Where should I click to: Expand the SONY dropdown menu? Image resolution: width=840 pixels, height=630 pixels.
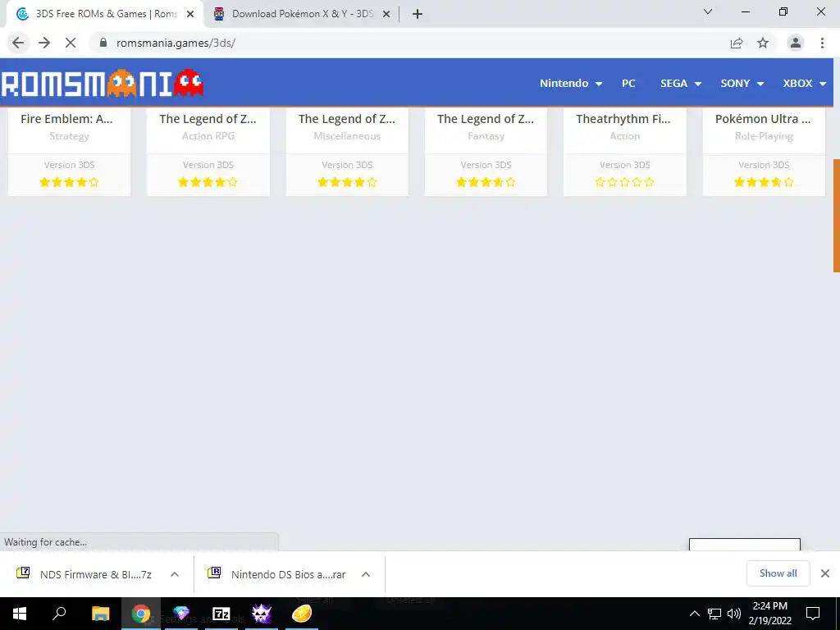click(x=742, y=83)
